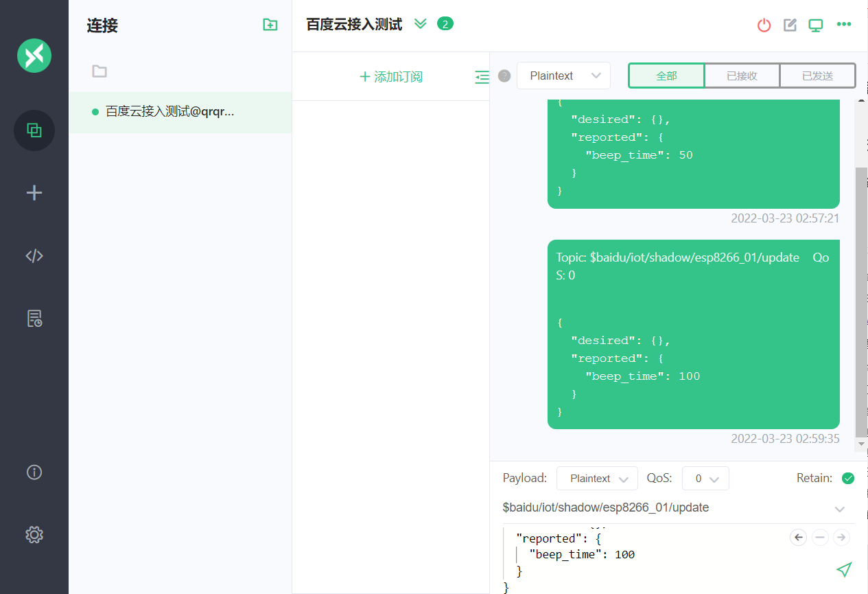Open the script editor icon in sidebar

pyautogui.click(x=34, y=255)
